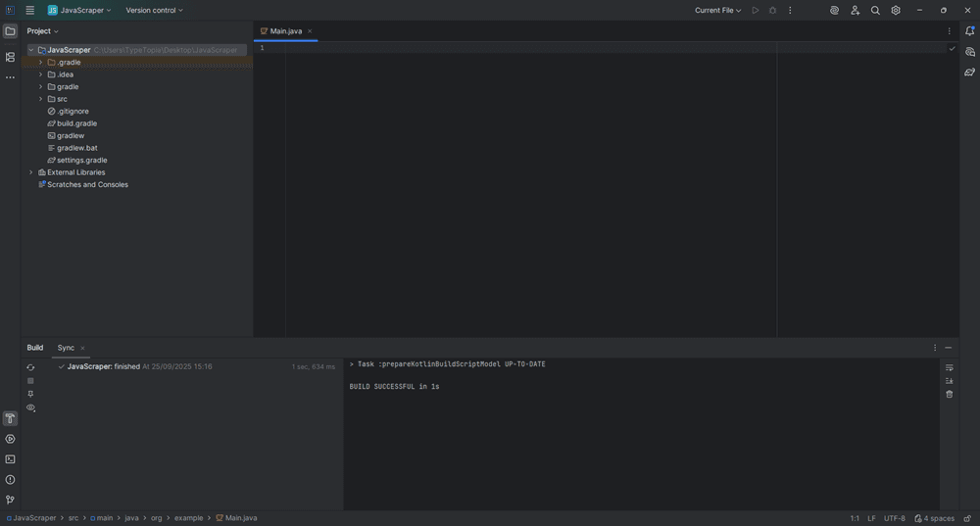This screenshot has height=526, width=980.
Task: Open the main hamburger menu
Action: tap(29, 10)
